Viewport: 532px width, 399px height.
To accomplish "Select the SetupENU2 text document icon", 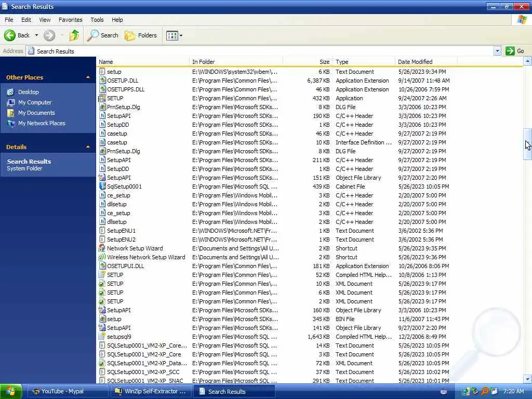I will (x=102, y=239).
